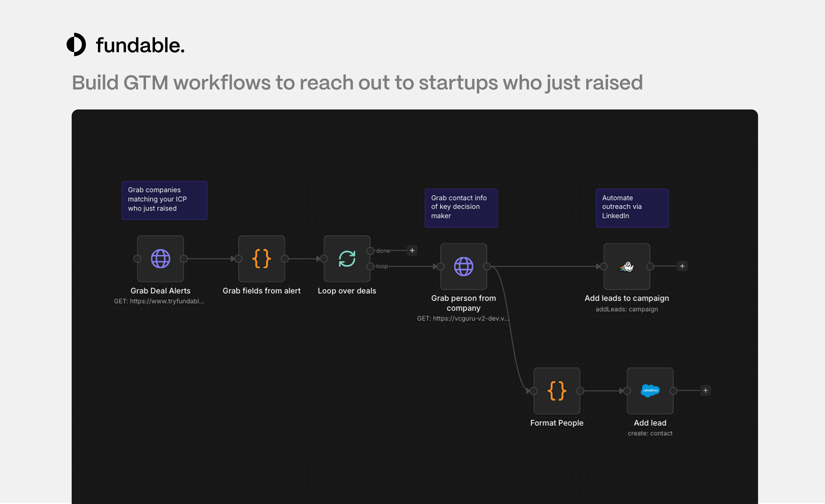
Task: Click the fundable logo icon in the top left
Action: pyautogui.click(x=76, y=45)
